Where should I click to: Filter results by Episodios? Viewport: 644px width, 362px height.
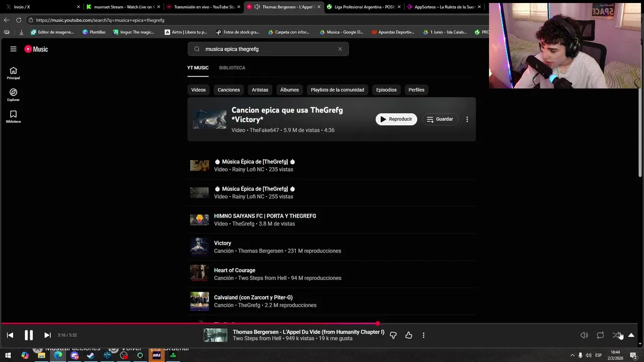pyautogui.click(x=386, y=89)
